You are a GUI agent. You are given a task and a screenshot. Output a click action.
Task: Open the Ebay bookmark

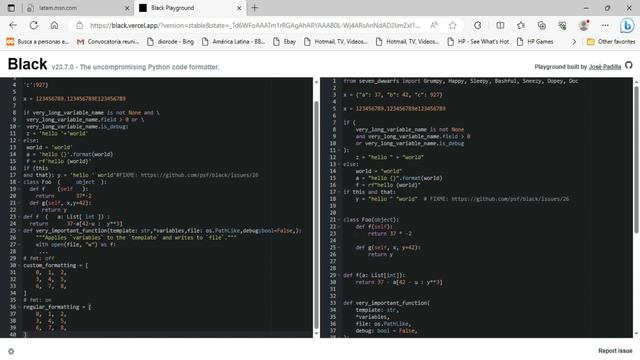tap(284, 42)
